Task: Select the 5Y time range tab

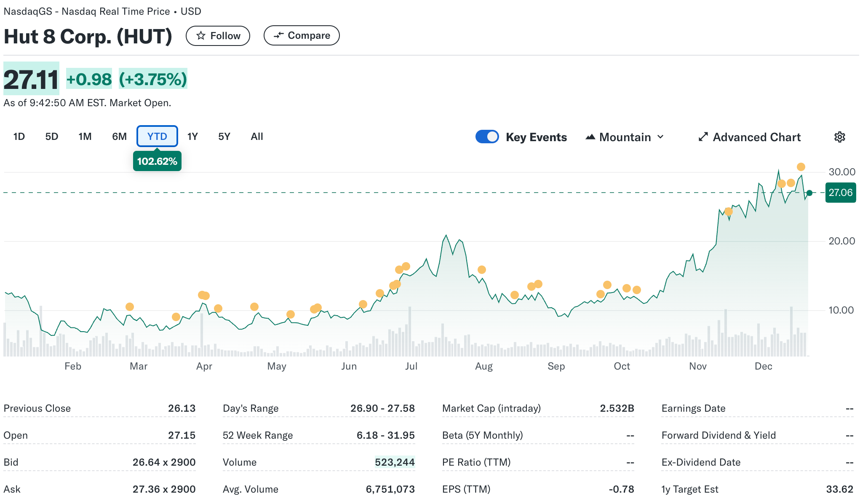Action: tap(224, 137)
